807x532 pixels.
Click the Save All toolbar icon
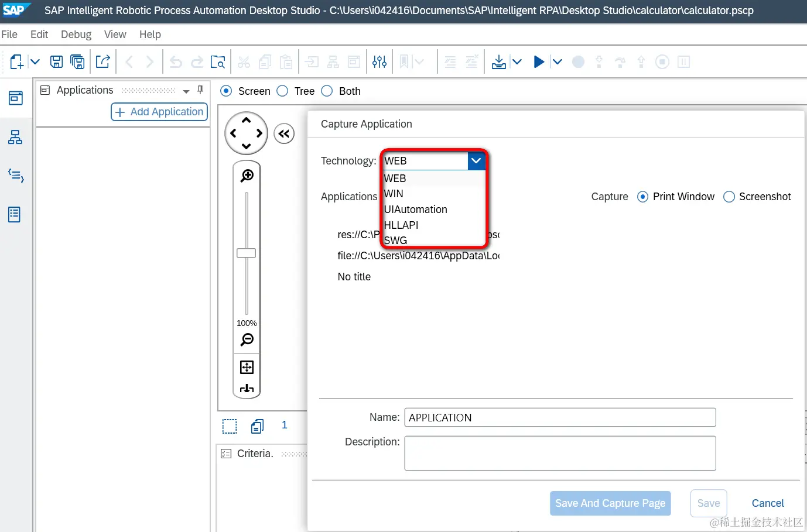[77, 61]
